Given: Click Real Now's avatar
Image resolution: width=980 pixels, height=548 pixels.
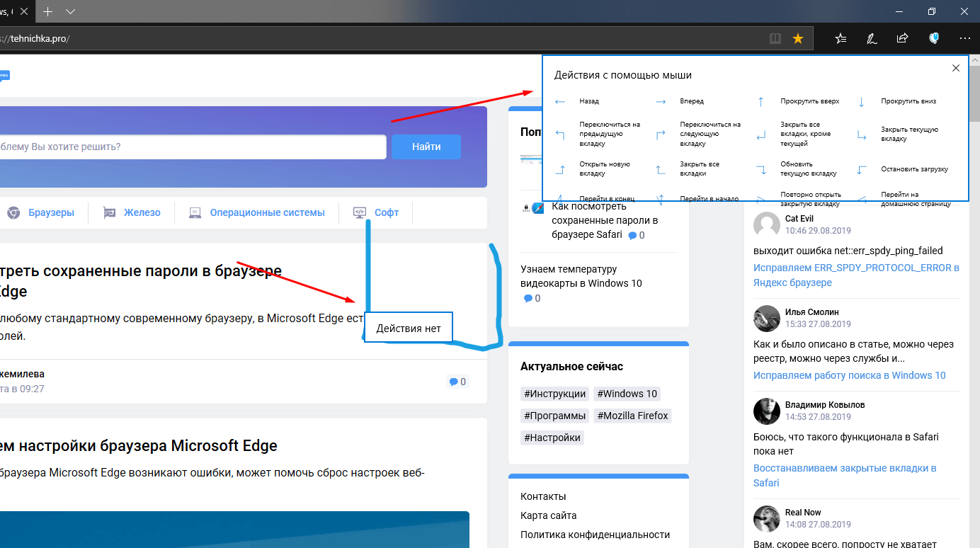Looking at the screenshot, I should [x=767, y=518].
